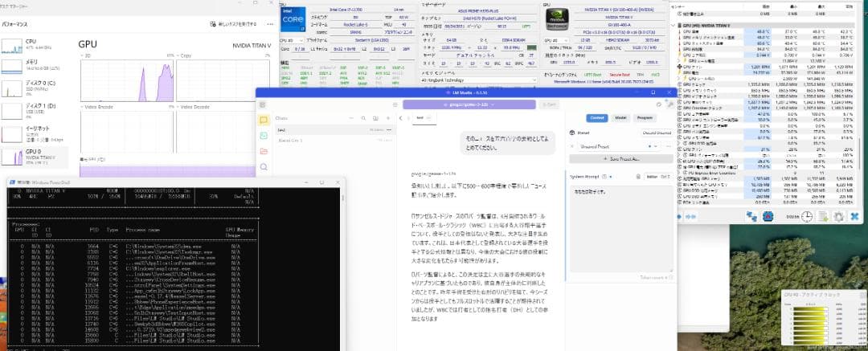Click Save Preset As button
Screen dimensions: 868x351
coord(620,158)
